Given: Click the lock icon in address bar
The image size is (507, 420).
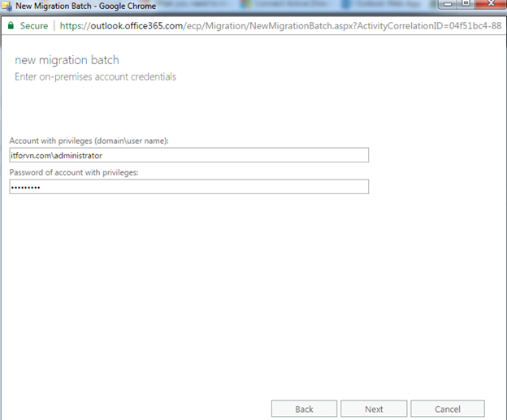Looking at the screenshot, I should pyautogui.click(x=11, y=25).
